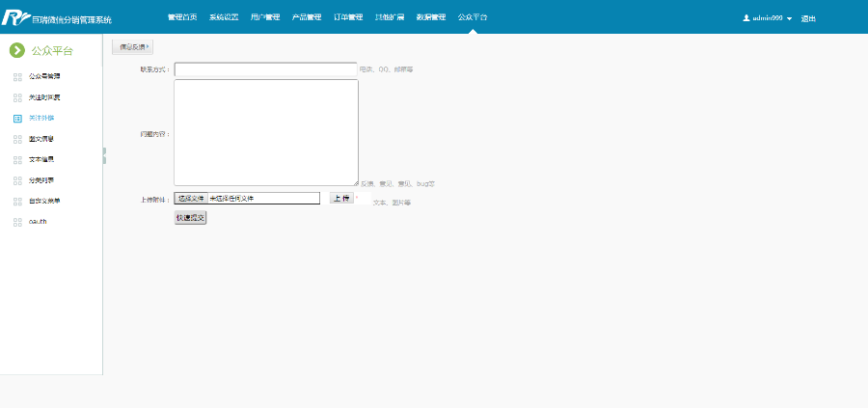Select the 信息反馈 tab

pos(133,47)
